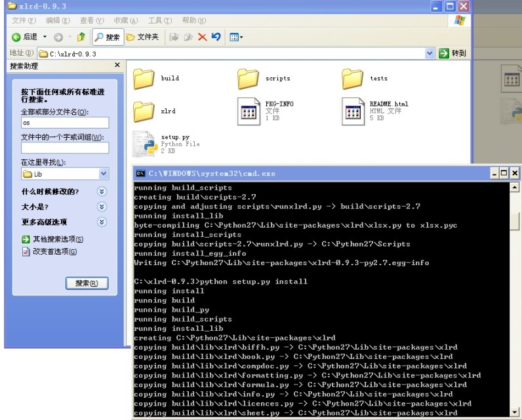Open the Help (帮助) menu

(x=193, y=20)
